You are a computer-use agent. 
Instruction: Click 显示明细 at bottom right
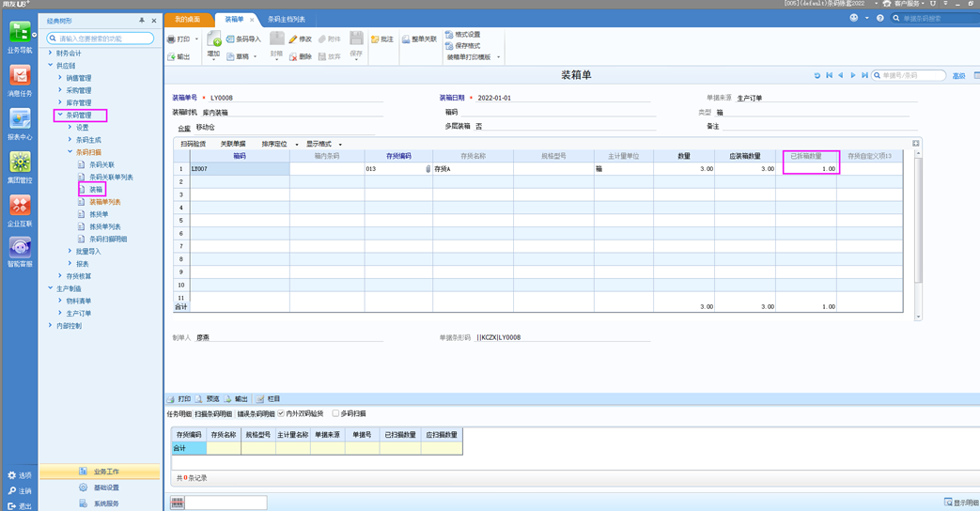pyautogui.click(x=961, y=503)
